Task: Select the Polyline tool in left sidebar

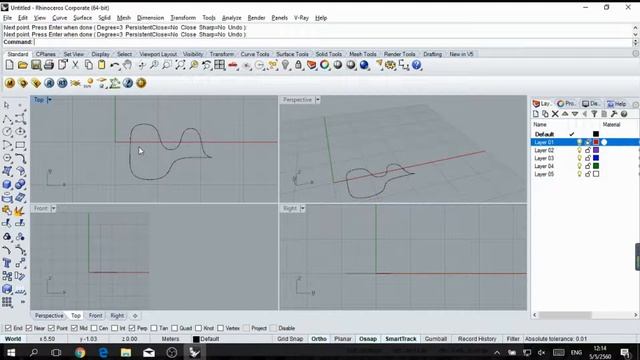Action: click(x=7, y=119)
